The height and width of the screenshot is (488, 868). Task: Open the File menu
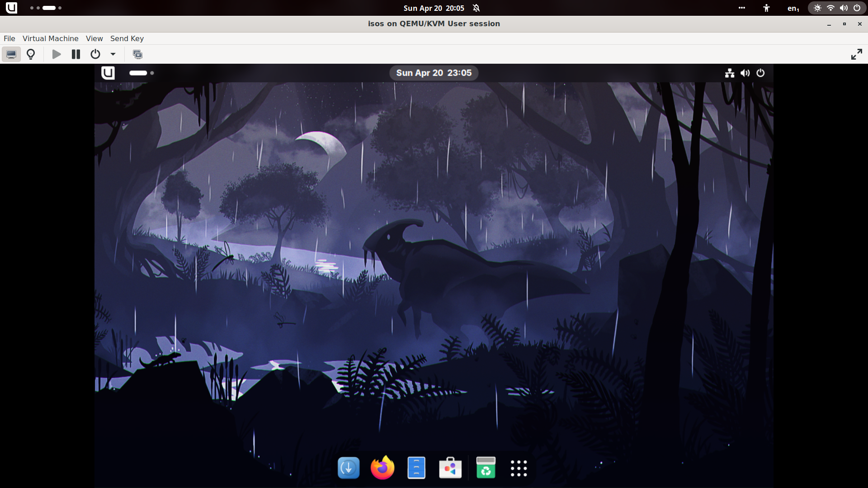9,38
